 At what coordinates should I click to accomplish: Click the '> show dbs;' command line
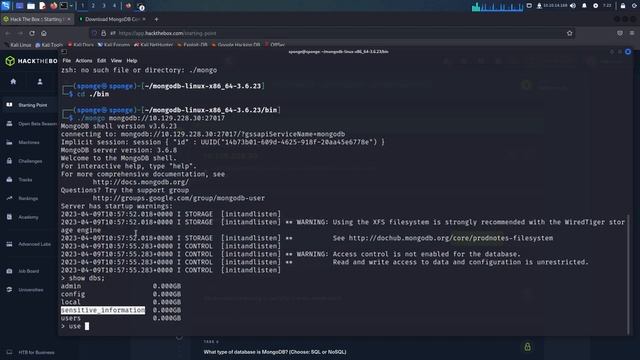83,278
